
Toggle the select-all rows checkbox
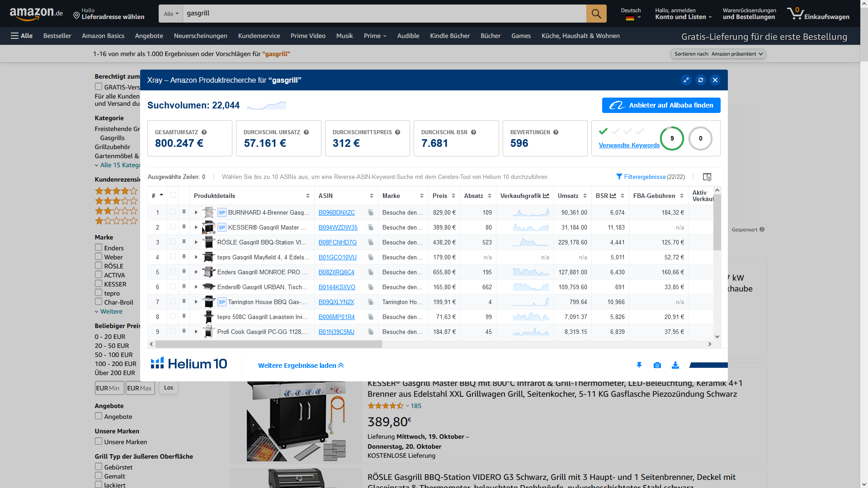(173, 195)
